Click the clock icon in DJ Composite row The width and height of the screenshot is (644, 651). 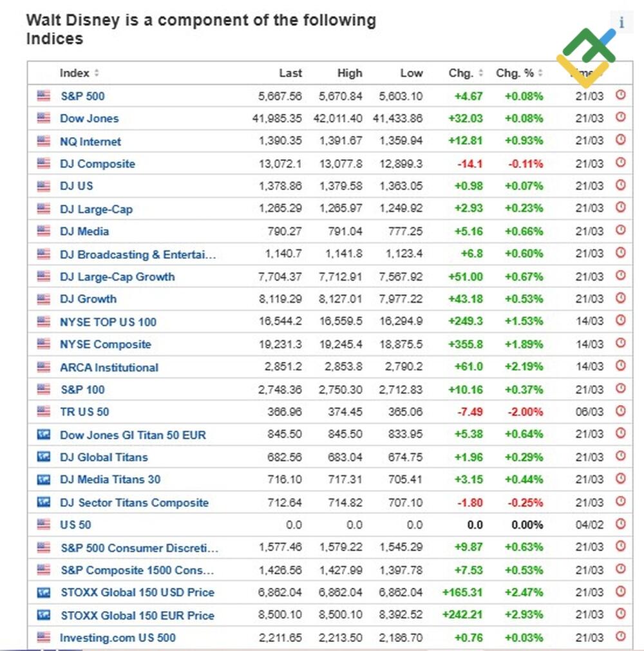point(620,162)
